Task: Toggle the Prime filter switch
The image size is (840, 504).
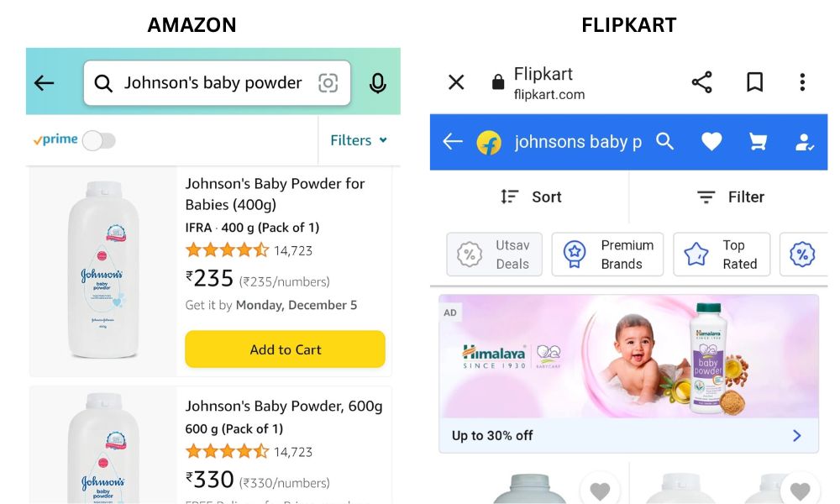Action: 99,140
